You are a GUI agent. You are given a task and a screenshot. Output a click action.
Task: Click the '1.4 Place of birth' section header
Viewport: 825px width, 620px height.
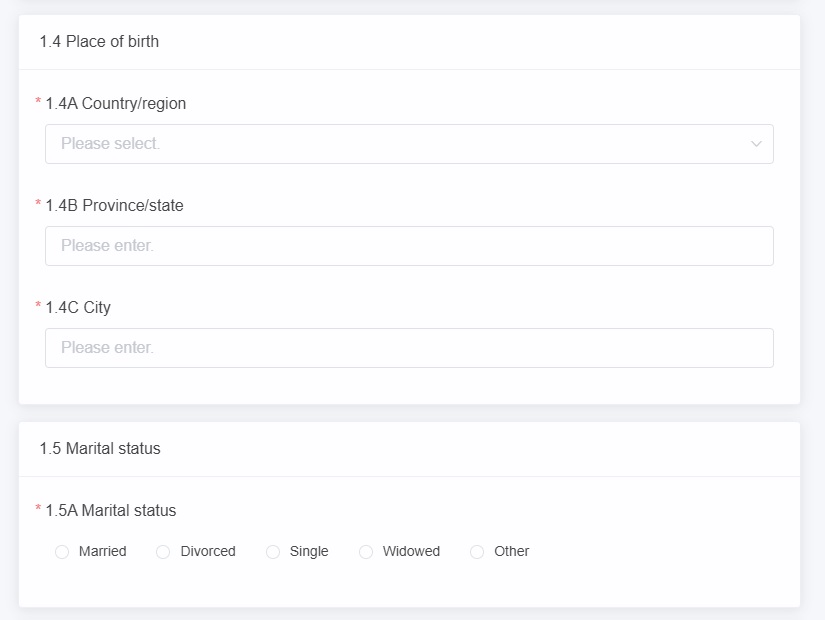pos(99,42)
